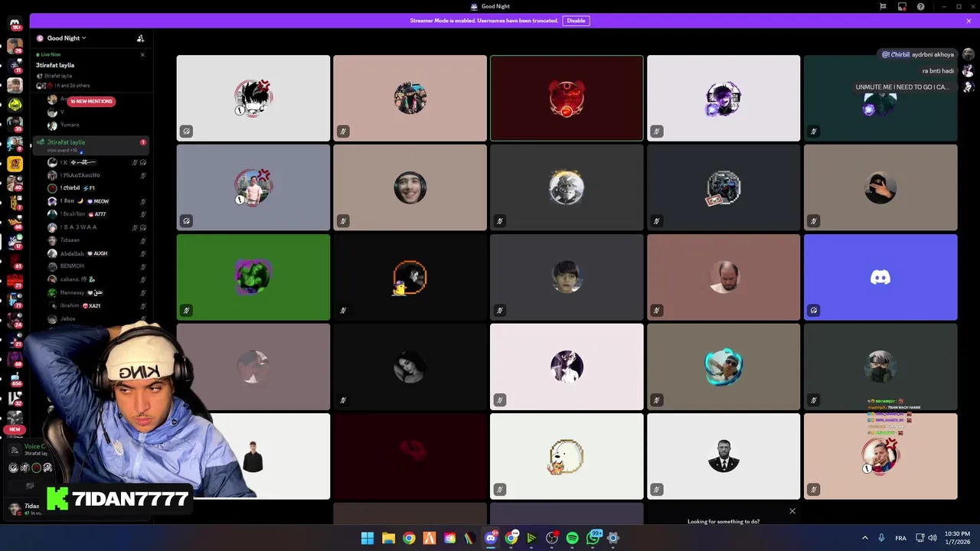This screenshot has width=980, height=551.
Task: Open the yellow skull server icon in sidebar
Action: (15, 105)
